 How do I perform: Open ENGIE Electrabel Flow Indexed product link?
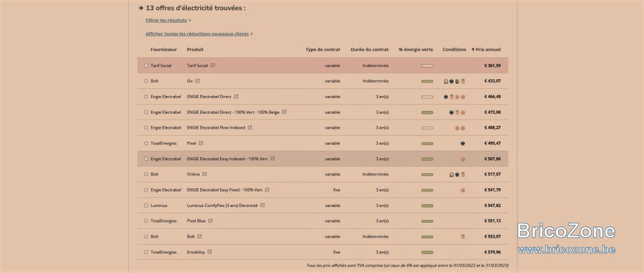tap(216, 128)
